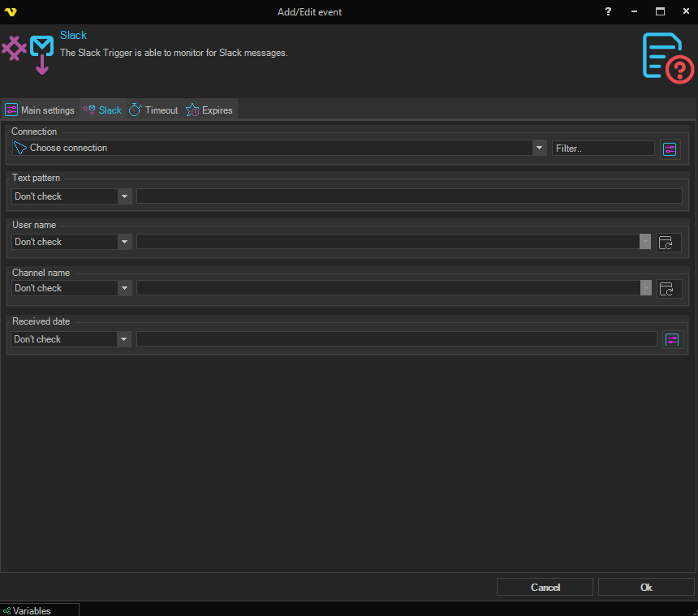Viewport: 698px width, 616px height.
Task: Open the Expires tab
Action: pos(209,110)
